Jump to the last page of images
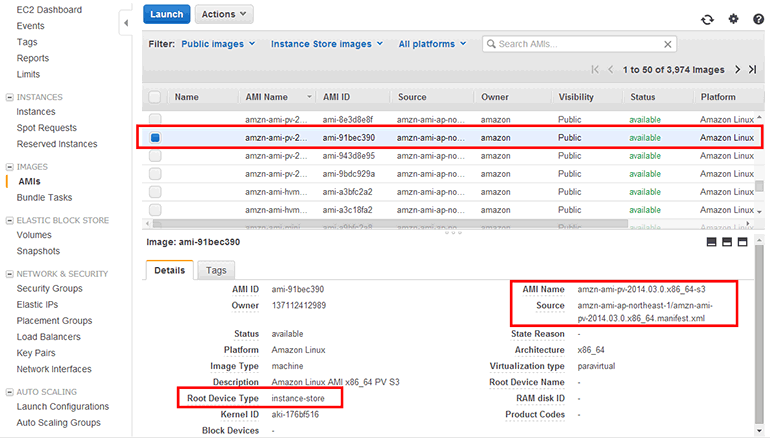Image resolution: width=770 pixels, height=438 pixels. pos(752,70)
